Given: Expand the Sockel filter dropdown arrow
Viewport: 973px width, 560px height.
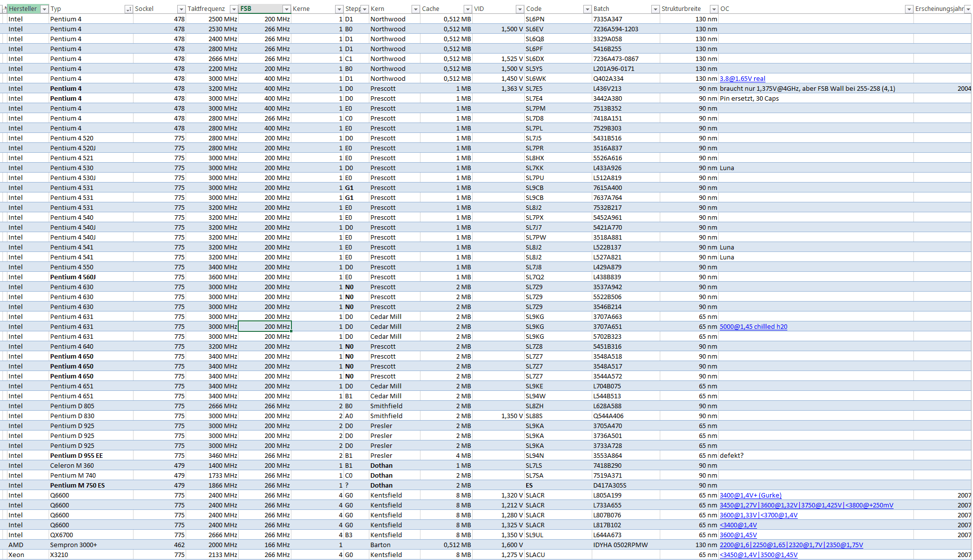Looking at the screenshot, I should [181, 9].
